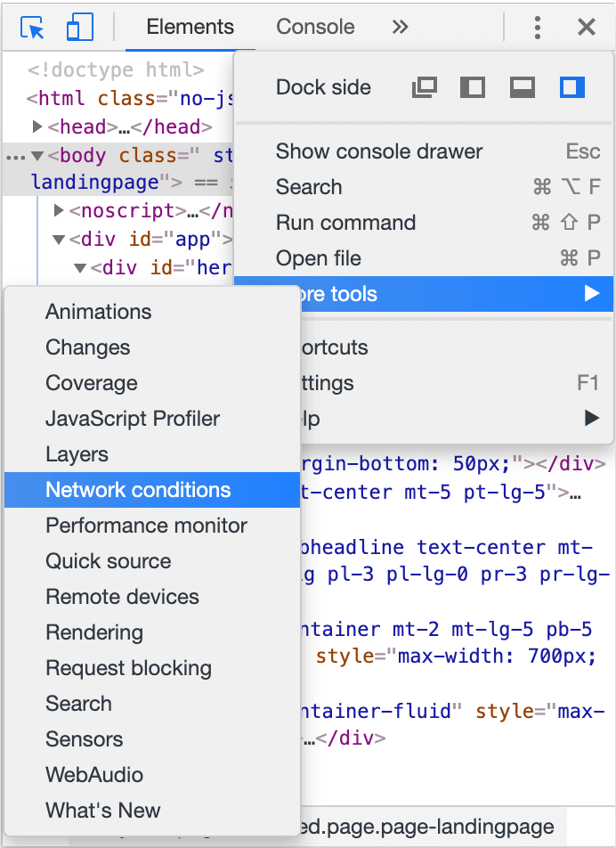Select Network conditions from More tools
This screenshot has width=616, height=848.
point(138,490)
